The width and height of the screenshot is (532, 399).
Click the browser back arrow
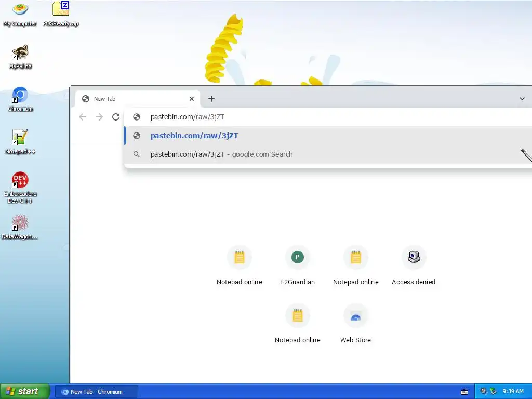point(83,117)
